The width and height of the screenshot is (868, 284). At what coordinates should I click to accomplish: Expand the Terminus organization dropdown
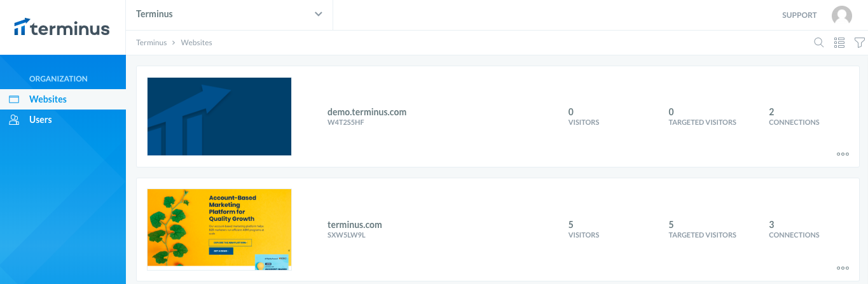230,15
